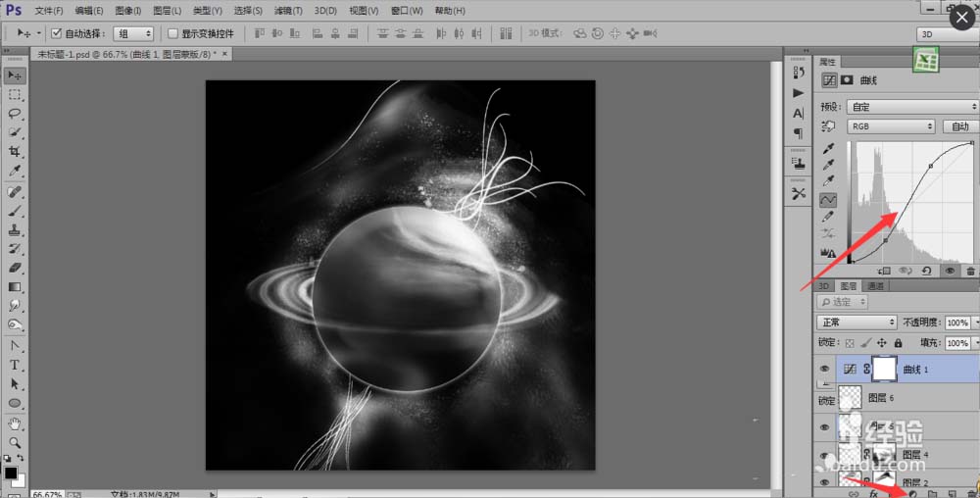980x498 pixels.
Task: Open the 预设 preset dropdown
Action: click(x=909, y=107)
